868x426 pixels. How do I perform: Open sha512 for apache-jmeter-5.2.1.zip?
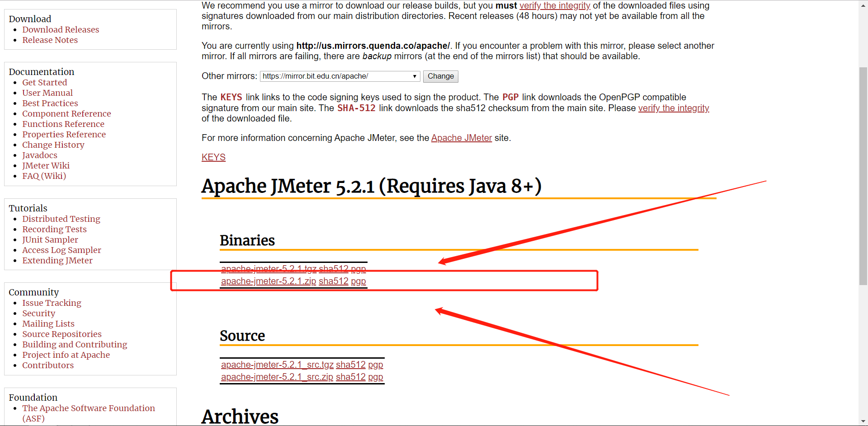334,281
